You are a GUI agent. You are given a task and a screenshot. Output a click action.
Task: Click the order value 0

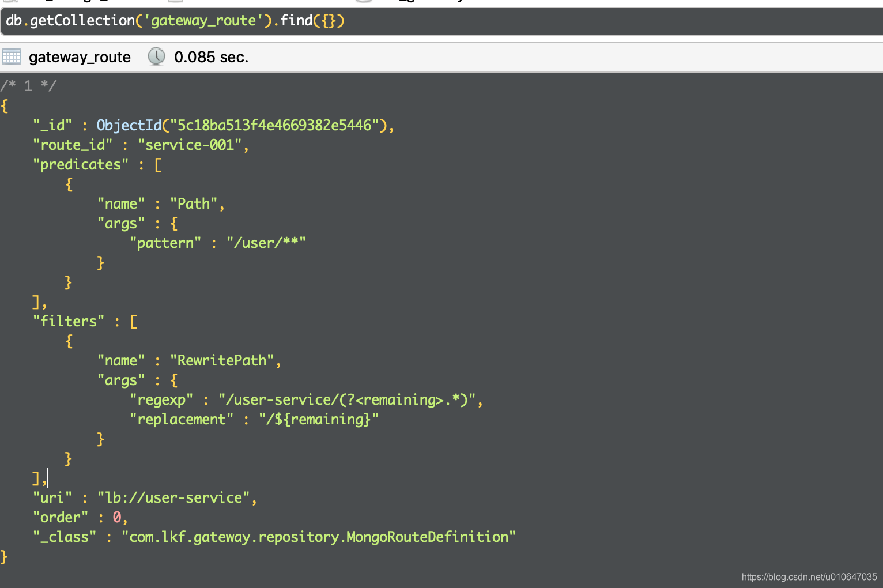[x=117, y=518]
